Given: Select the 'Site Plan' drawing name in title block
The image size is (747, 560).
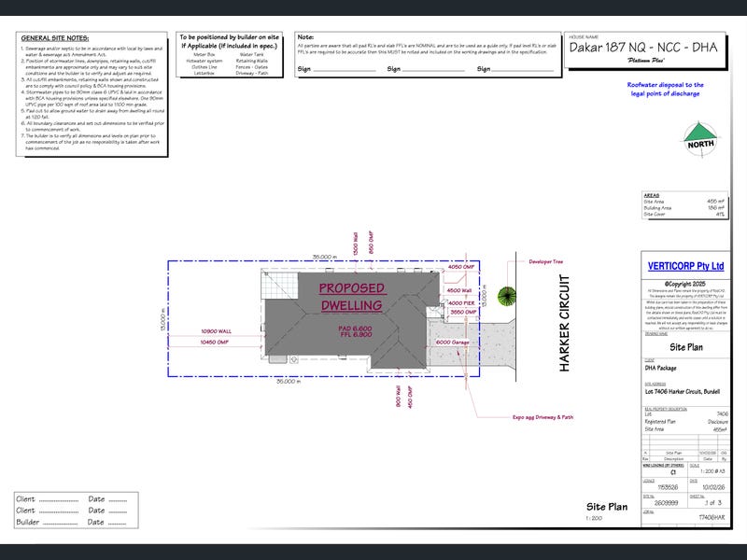Looking at the screenshot, I should coord(686,347).
